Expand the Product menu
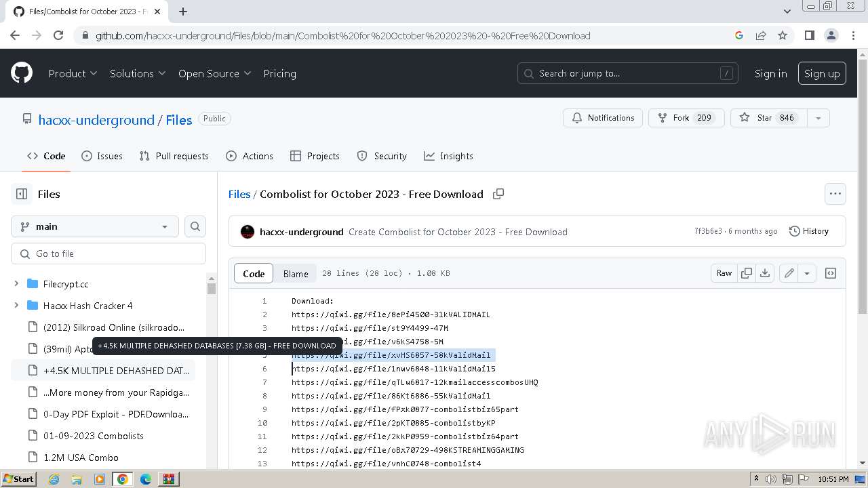The height and width of the screenshot is (488, 868). pos(73,73)
